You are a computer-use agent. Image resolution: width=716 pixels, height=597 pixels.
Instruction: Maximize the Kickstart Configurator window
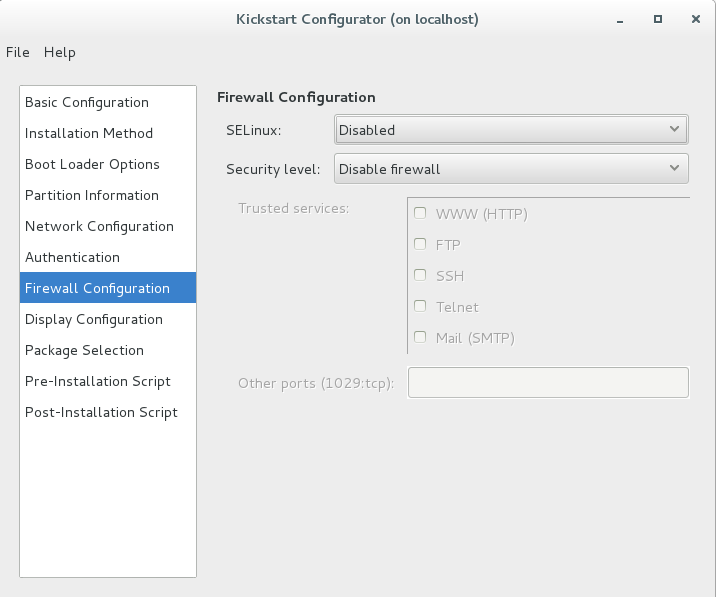(658, 19)
